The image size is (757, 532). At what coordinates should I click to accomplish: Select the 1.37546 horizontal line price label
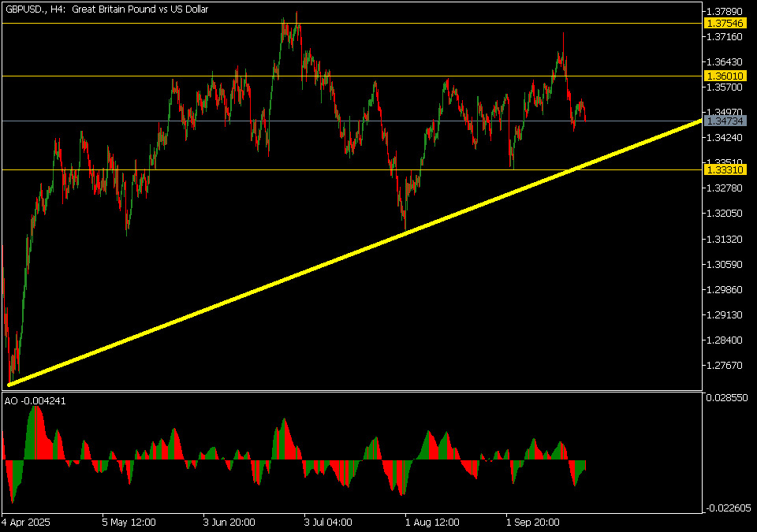[725, 23]
